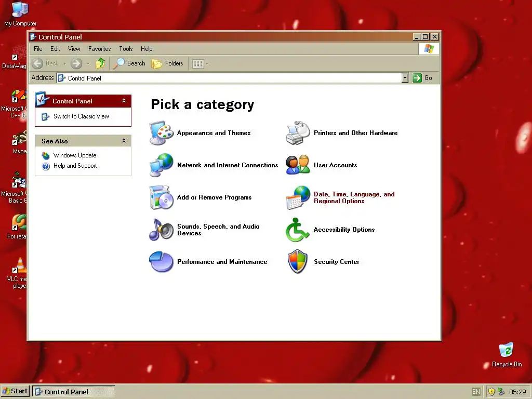Click the Go button beside address bar
The image size is (532, 399).
422,78
